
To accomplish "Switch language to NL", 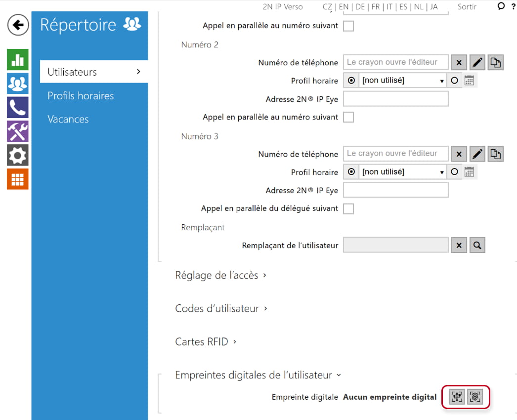I will (x=419, y=6).
